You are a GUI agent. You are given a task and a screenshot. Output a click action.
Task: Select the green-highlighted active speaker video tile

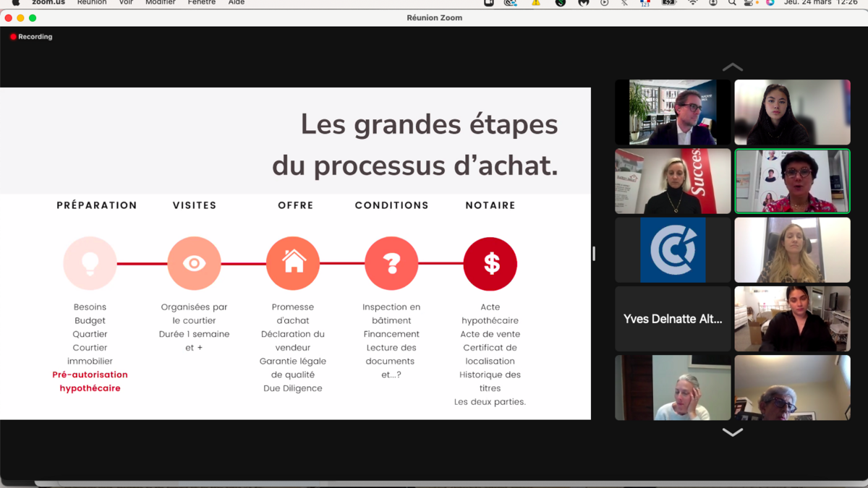tap(792, 181)
